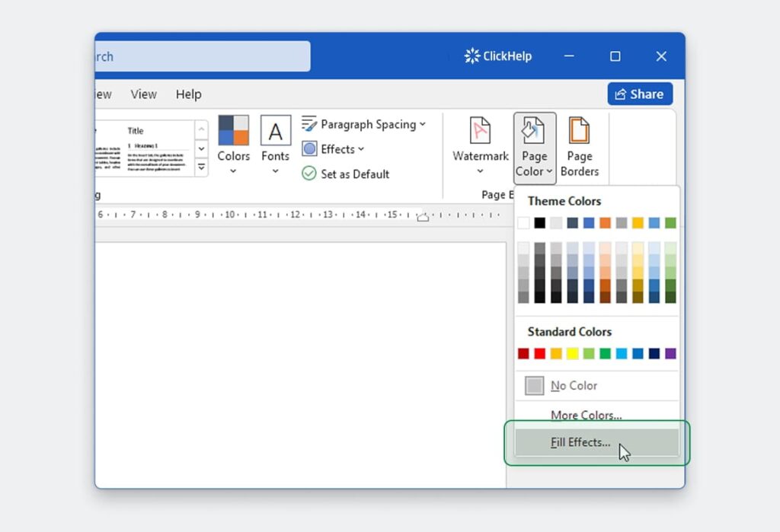Viewport: 780px width, 532px height.
Task: Expand the Effects dropdown chevron
Action: click(x=361, y=149)
